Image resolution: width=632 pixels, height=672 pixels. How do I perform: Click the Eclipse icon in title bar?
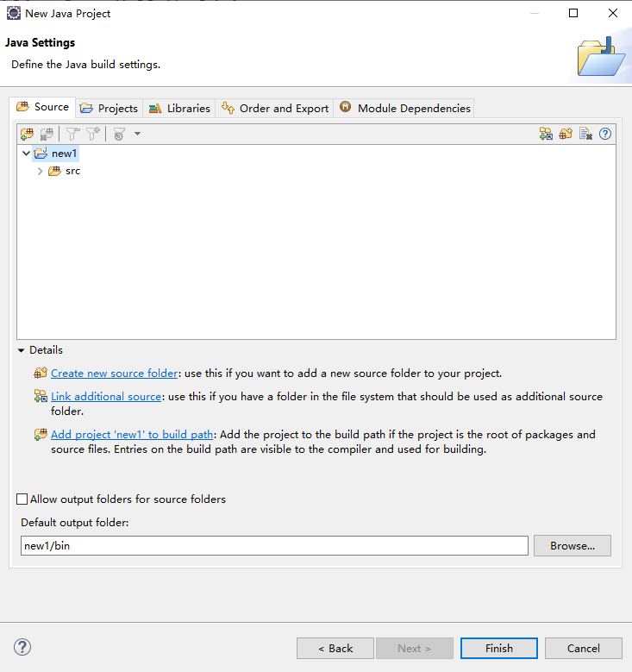coord(13,13)
